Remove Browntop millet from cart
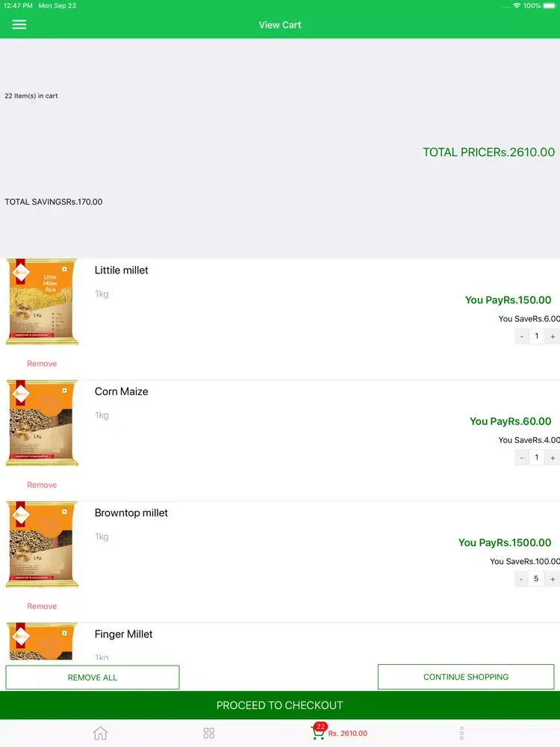 click(x=42, y=607)
